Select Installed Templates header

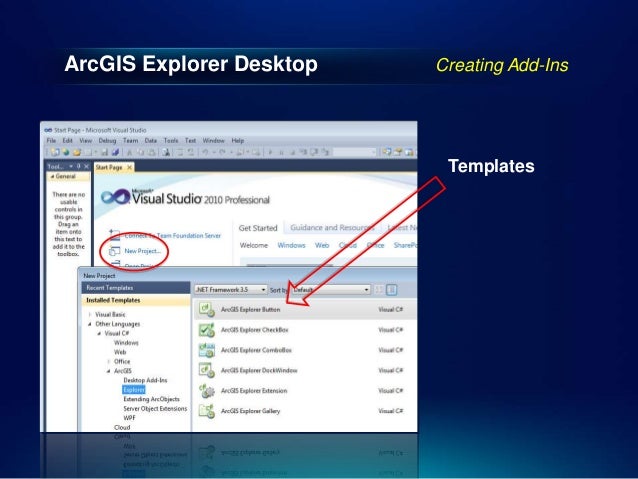coord(136,300)
